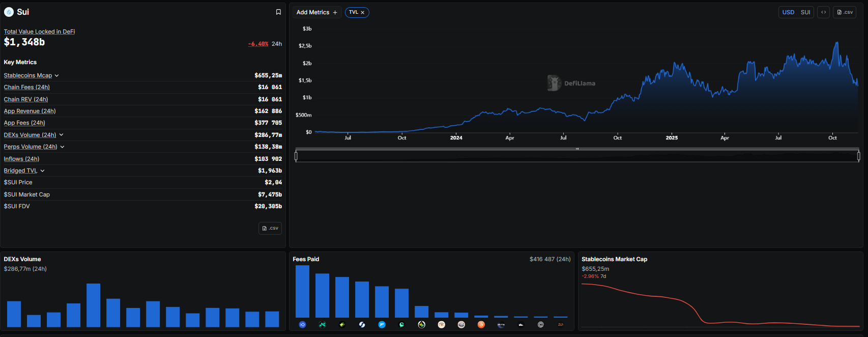The image size is (868, 337).
Task: Expand the Stablecoins Mcap row
Action: point(57,76)
